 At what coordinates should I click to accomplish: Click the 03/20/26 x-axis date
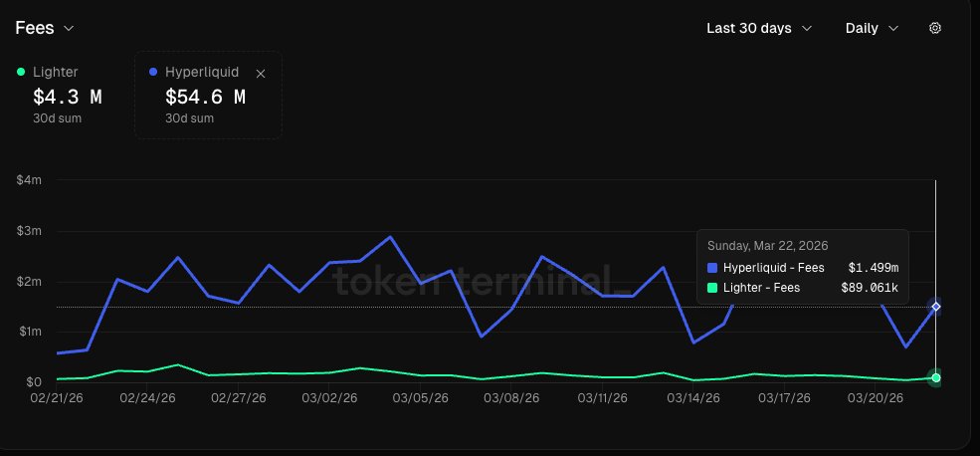pyautogui.click(x=875, y=398)
